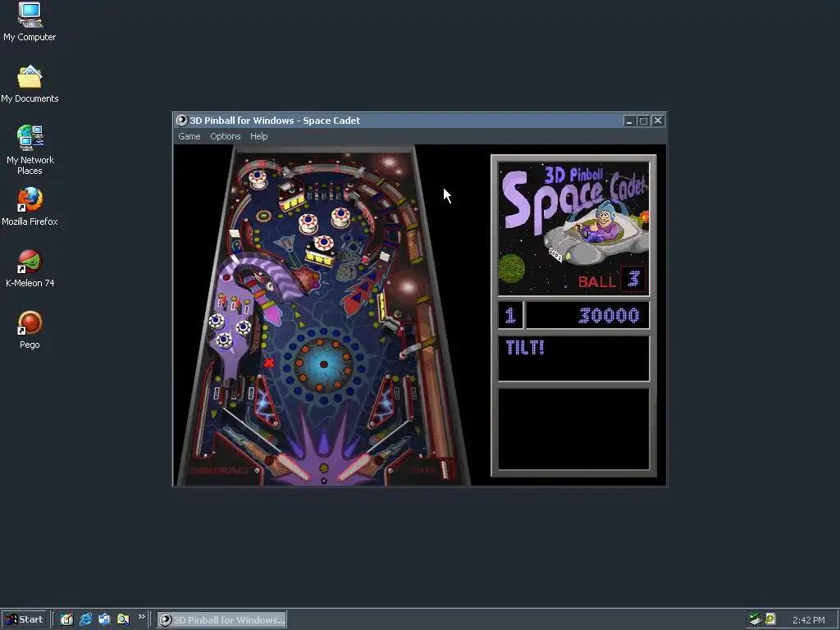Viewport: 840px width, 630px height.
Task: Click the folder search Quick Launch icon
Action: [123, 619]
